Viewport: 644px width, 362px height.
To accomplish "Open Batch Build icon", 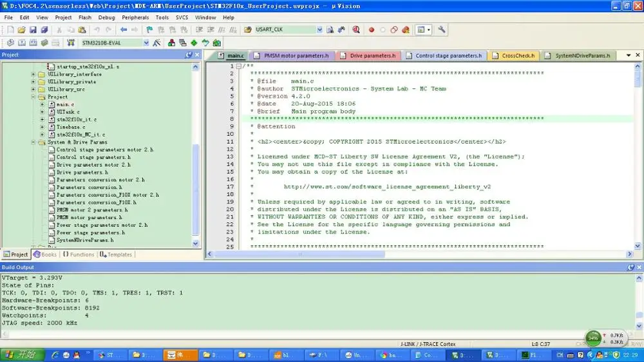I will (x=44, y=43).
